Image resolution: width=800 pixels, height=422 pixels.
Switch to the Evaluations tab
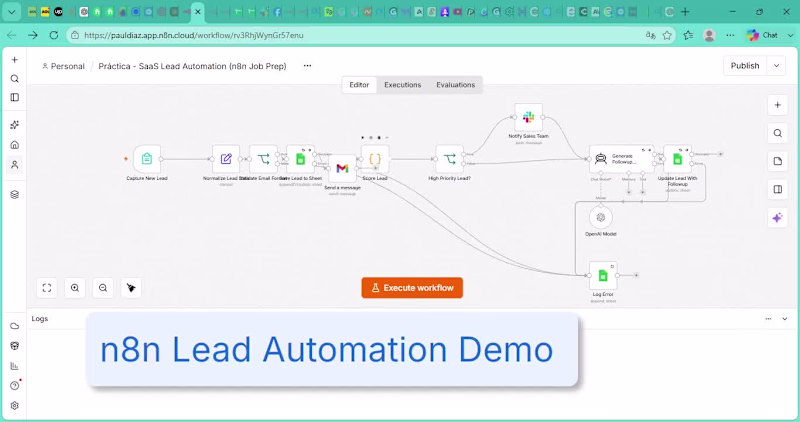point(456,85)
